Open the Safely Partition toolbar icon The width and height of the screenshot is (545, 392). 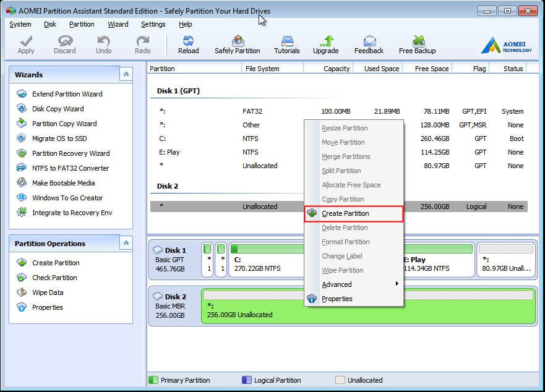238,45
